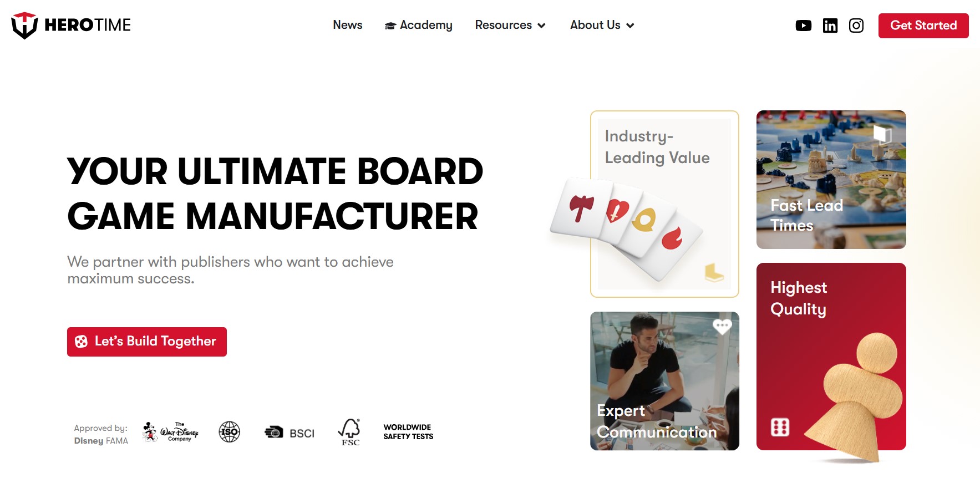
Task: Click the HeroTime shield logo
Action: pos(24,26)
